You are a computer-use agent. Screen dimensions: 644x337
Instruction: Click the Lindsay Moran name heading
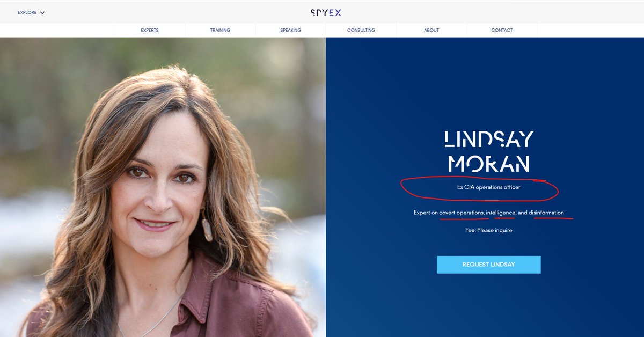click(488, 152)
